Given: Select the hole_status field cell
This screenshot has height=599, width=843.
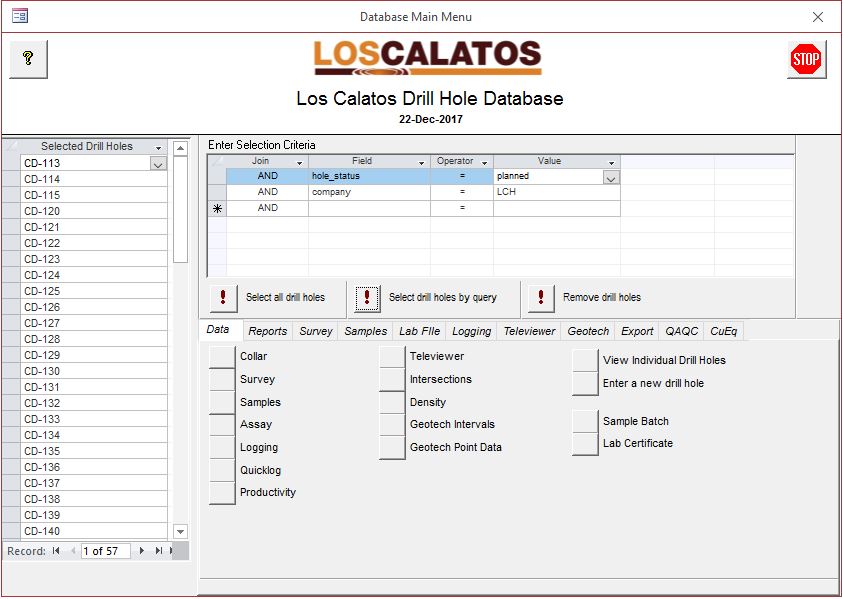Looking at the screenshot, I should tap(369, 176).
